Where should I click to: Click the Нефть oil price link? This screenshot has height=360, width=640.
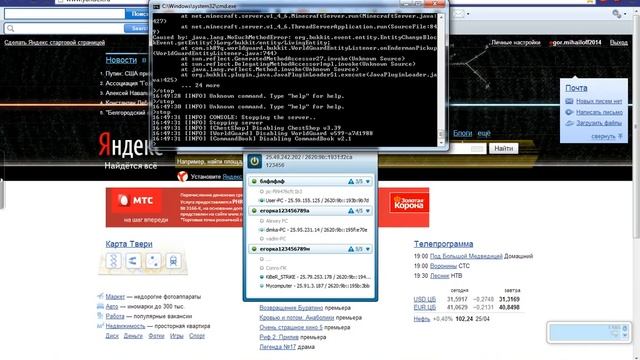click(x=422, y=319)
